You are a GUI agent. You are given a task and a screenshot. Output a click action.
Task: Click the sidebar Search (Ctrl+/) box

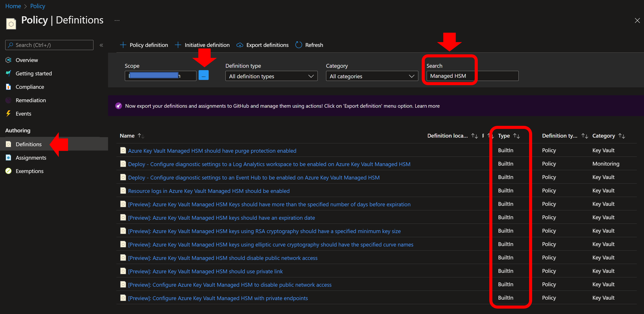pos(49,45)
